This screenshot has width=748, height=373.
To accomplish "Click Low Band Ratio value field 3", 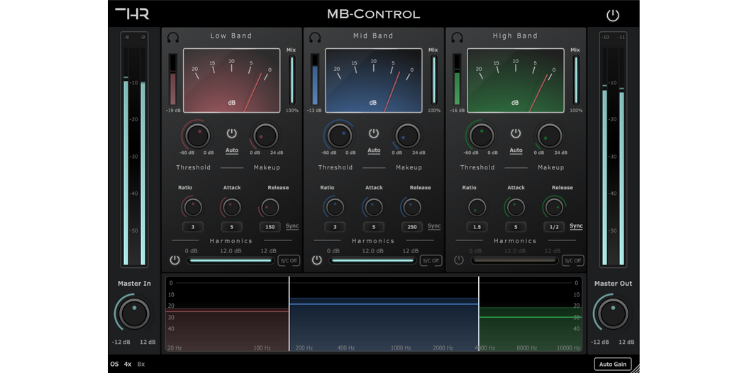I will pyautogui.click(x=193, y=227).
